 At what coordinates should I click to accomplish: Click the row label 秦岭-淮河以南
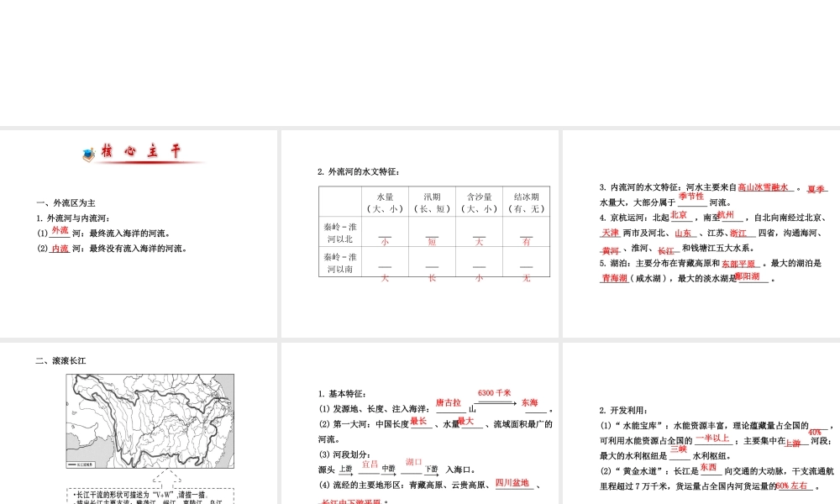point(340,262)
